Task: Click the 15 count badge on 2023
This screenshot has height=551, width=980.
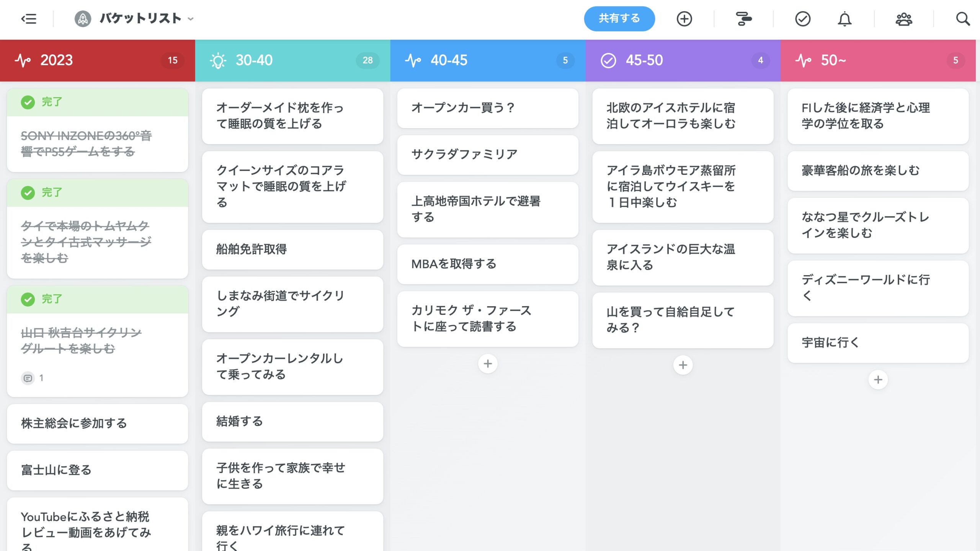Action: click(x=173, y=60)
